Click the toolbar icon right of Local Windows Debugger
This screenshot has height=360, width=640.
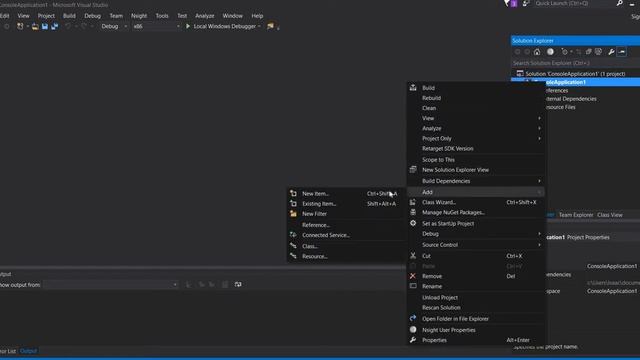tap(270, 27)
